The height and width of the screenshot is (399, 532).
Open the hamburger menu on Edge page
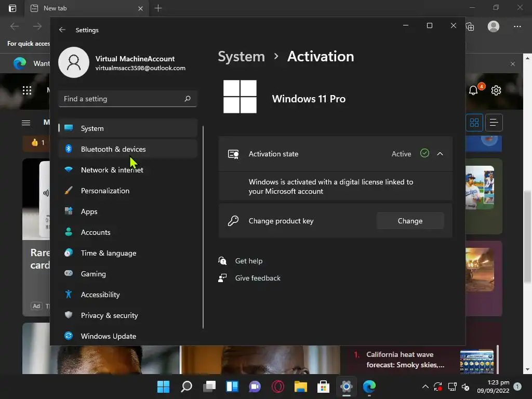[x=26, y=123]
